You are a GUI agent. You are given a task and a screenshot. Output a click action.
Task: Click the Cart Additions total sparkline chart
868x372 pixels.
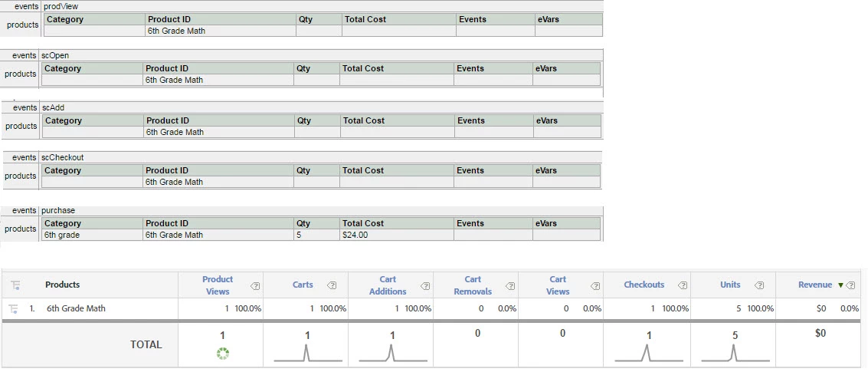point(391,353)
